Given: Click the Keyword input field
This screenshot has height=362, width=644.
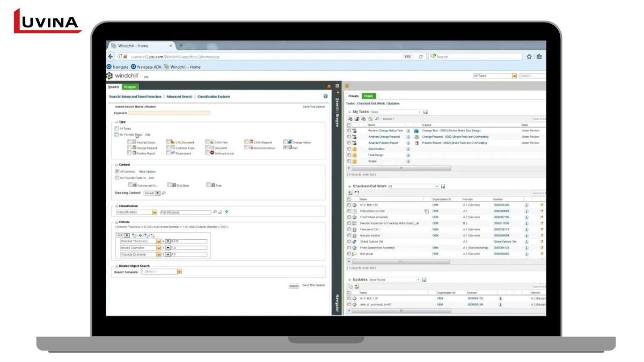Looking at the screenshot, I should pyautogui.click(x=169, y=113).
